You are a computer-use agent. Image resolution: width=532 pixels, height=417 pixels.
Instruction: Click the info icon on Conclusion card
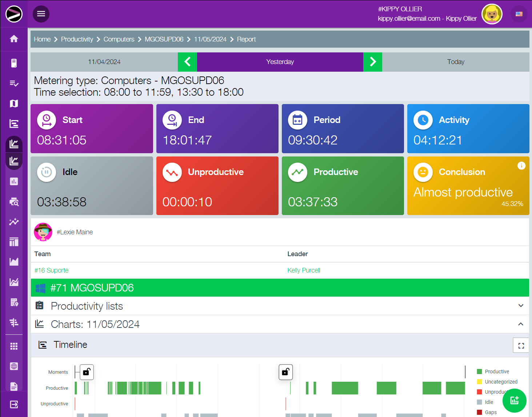(x=521, y=166)
